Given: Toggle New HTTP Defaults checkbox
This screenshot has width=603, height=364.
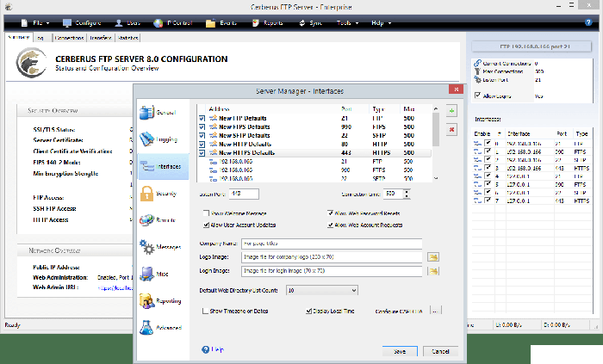Looking at the screenshot, I should point(202,145).
